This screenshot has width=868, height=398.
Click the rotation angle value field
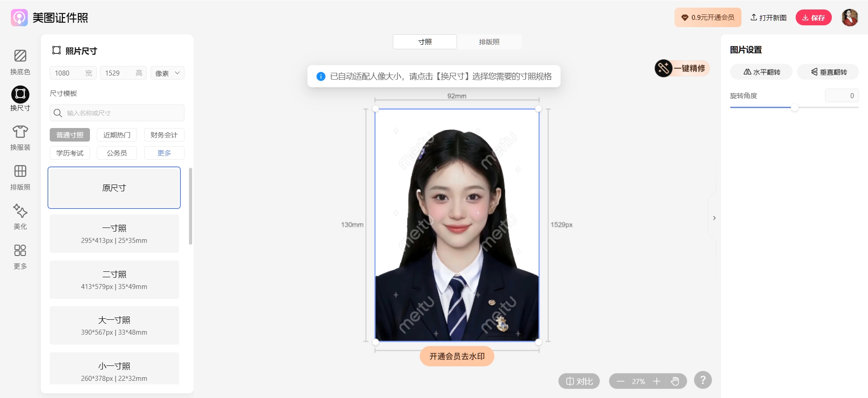[842, 95]
